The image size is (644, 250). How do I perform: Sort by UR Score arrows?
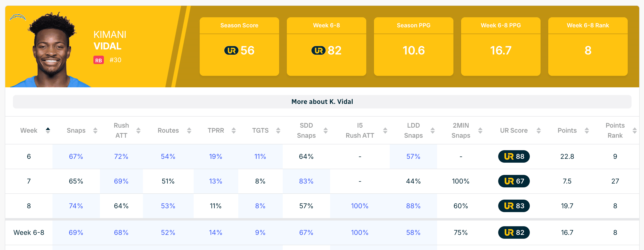[539, 130]
